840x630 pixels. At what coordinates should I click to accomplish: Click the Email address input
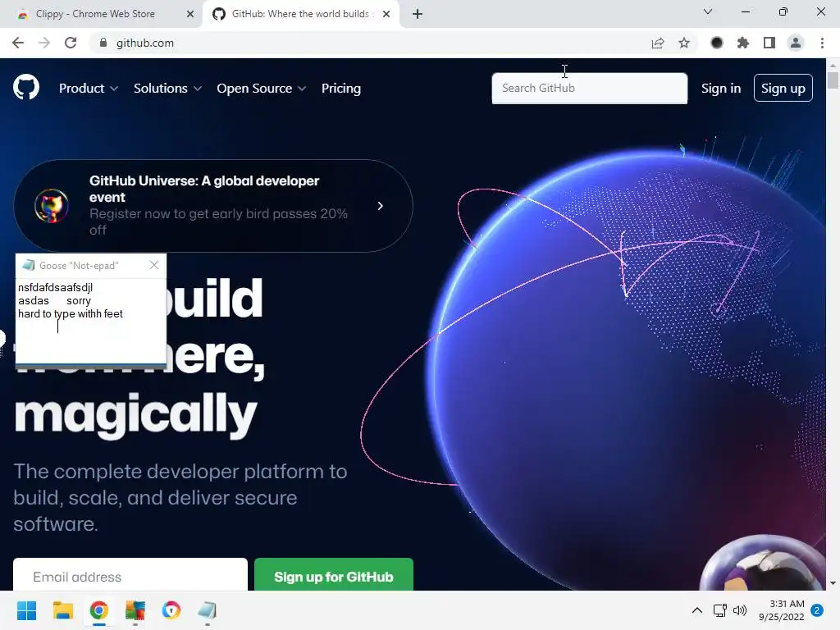click(x=130, y=577)
